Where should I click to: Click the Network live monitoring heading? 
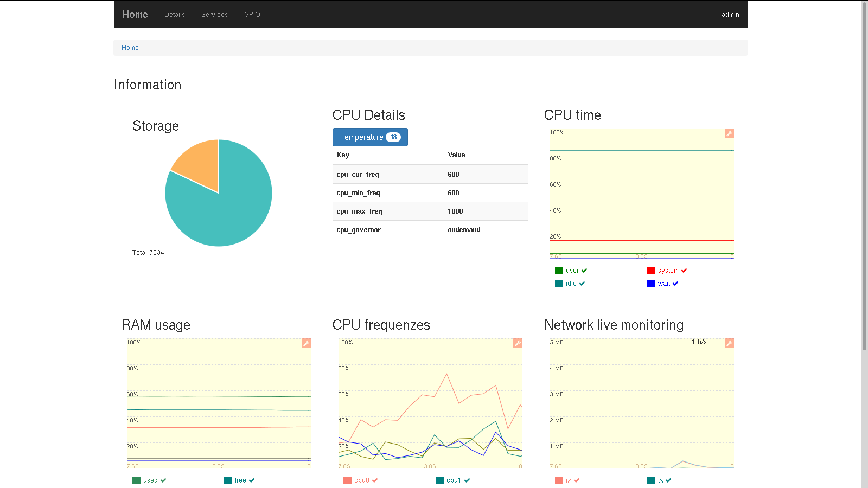tap(614, 325)
